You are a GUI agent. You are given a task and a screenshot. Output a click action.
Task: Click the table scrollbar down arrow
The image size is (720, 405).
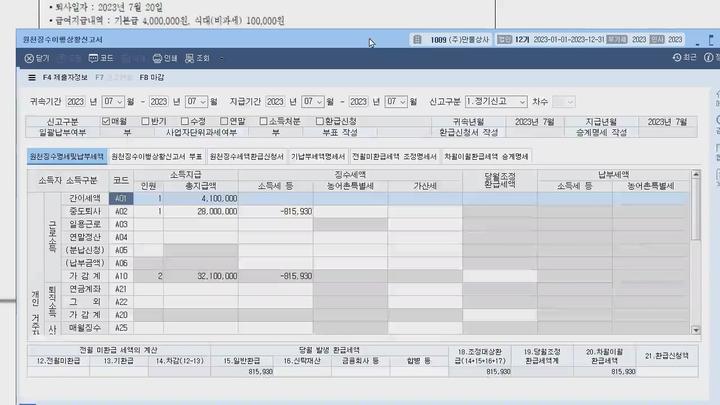(x=696, y=330)
